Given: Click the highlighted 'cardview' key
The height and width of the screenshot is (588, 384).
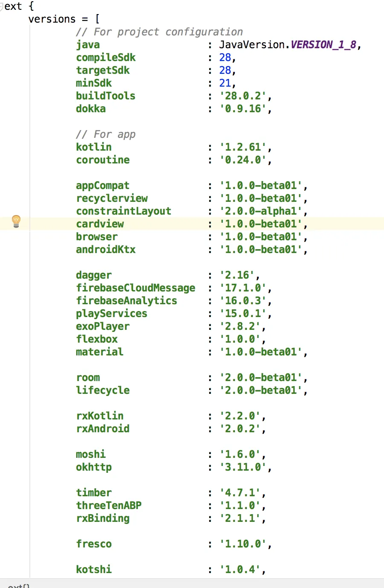Looking at the screenshot, I should (x=100, y=224).
